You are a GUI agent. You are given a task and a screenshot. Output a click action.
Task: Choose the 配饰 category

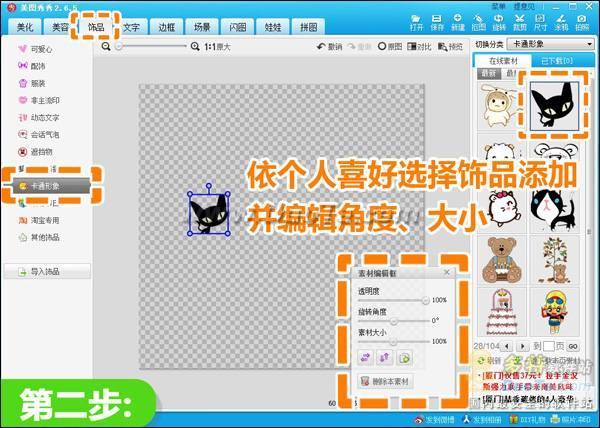coord(32,66)
